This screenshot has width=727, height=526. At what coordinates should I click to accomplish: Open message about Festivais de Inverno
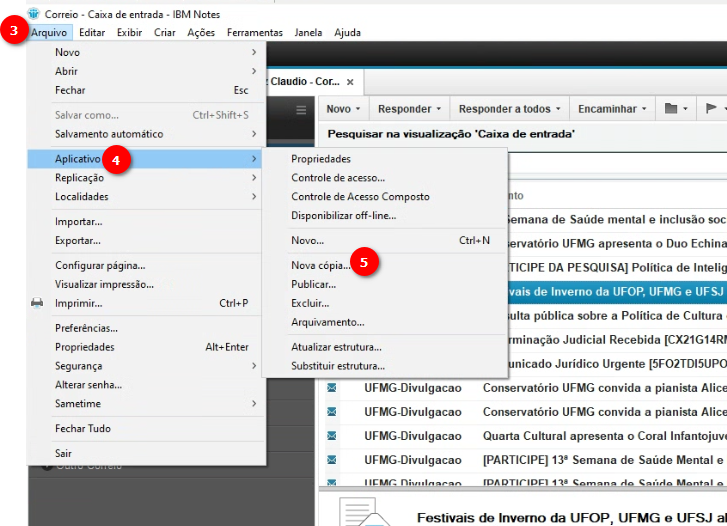click(x=616, y=291)
